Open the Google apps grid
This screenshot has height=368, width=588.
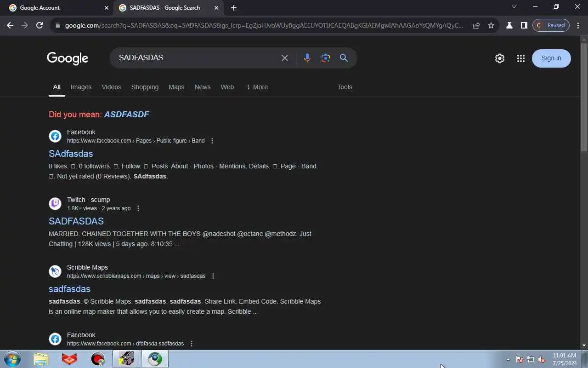point(520,58)
